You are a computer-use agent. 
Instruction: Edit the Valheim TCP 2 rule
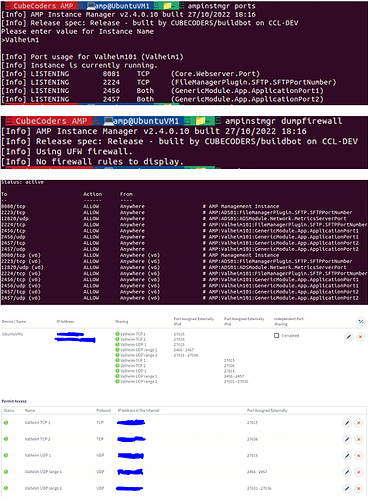347,439
